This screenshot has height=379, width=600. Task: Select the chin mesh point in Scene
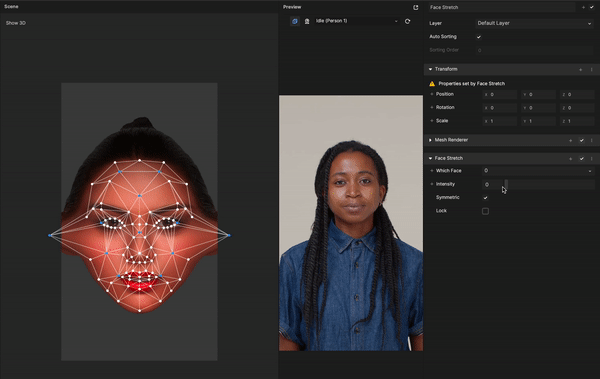click(140, 310)
